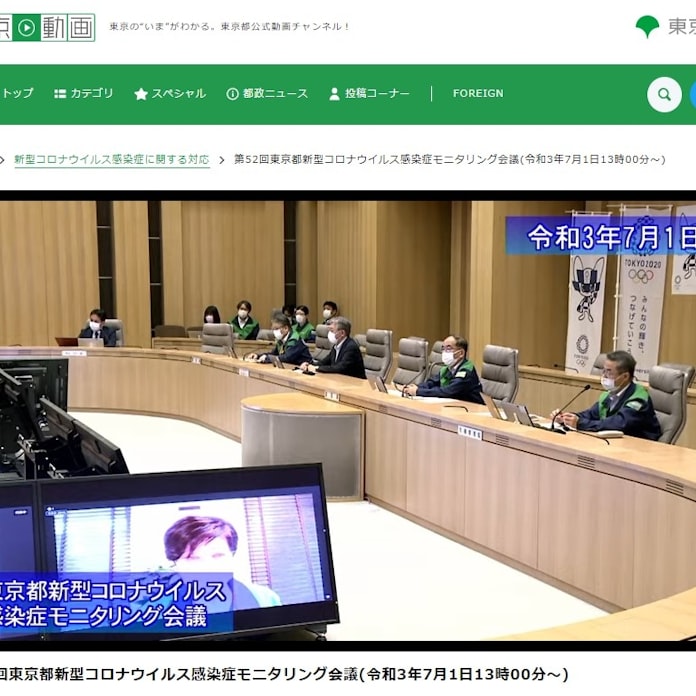696x696 pixels.
Task: Open the トップ menu item
Action: pos(17,93)
